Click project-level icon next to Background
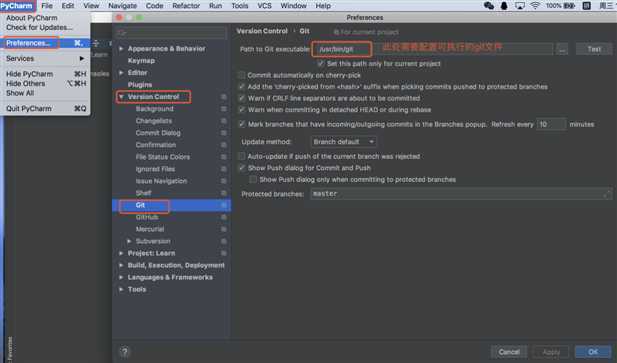Viewport: 617px width, 363px height. point(224,109)
